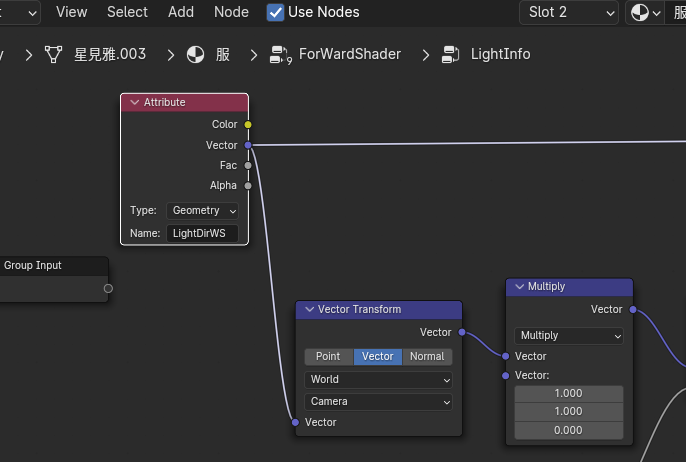Viewport: 686px width, 462px height.
Task: Collapse the Multiply node with chevron
Action: tap(519, 287)
